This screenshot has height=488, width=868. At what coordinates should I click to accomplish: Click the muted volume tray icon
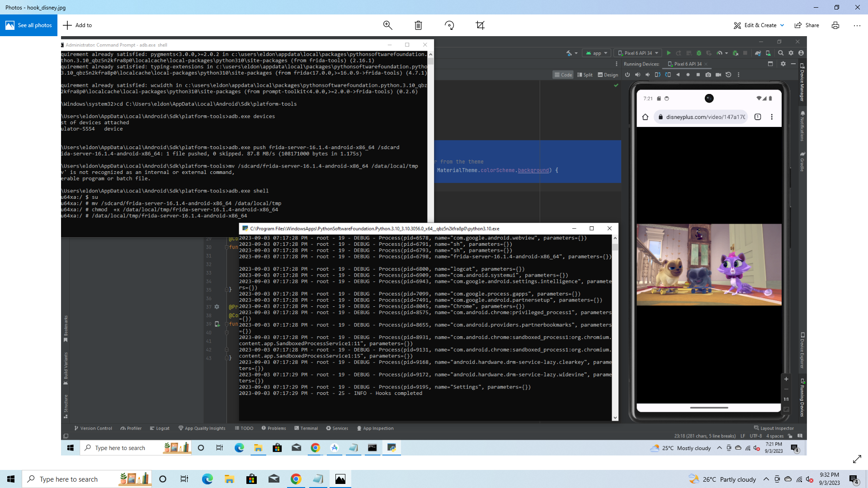[x=810, y=479]
